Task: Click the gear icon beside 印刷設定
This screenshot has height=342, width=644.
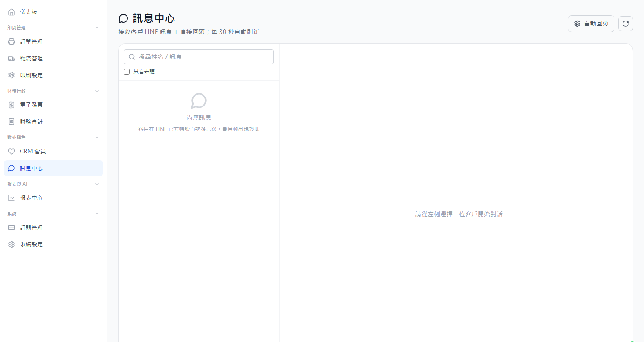Action: pos(12,75)
